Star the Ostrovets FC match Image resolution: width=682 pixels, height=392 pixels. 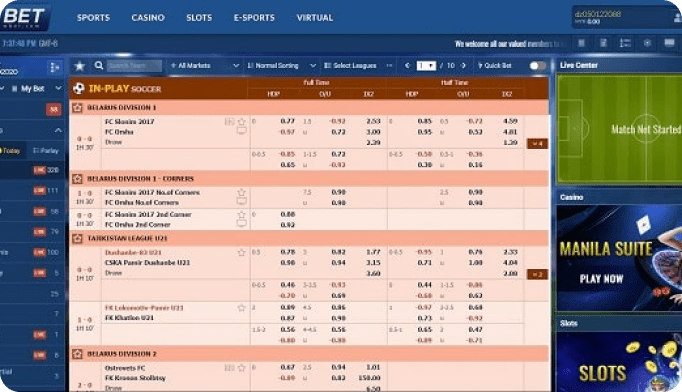pyautogui.click(x=242, y=368)
